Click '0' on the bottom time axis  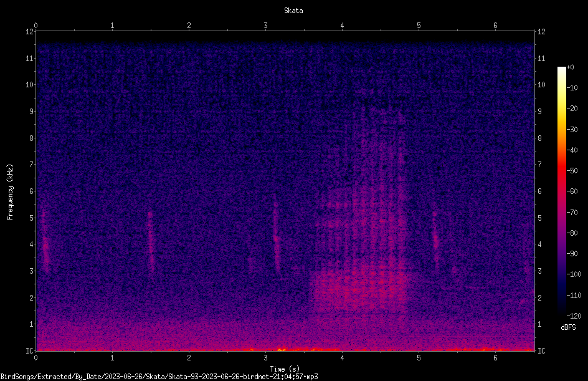[36, 358]
